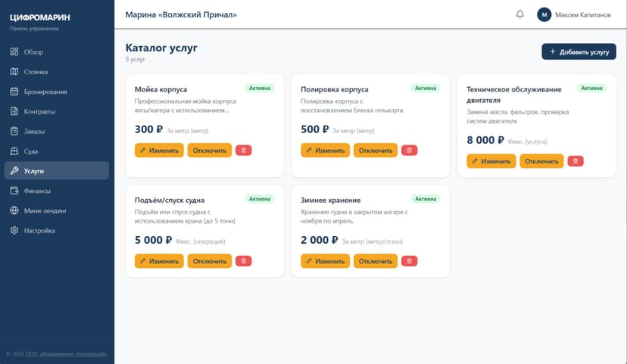Click the notifications bell icon

519,14
